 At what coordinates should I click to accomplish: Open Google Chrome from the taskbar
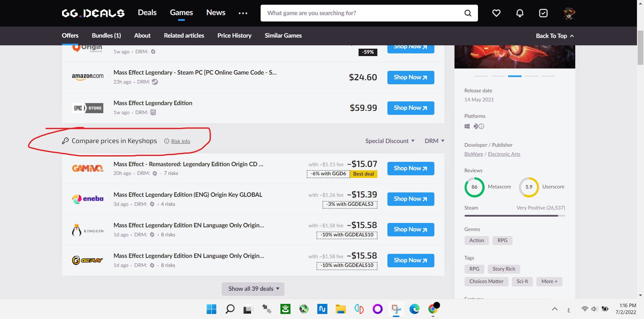coord(433,309)
